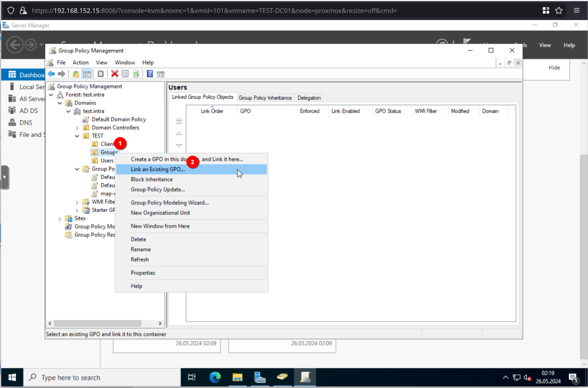Click the red X Delete toolbar icon

coord(114,74)
